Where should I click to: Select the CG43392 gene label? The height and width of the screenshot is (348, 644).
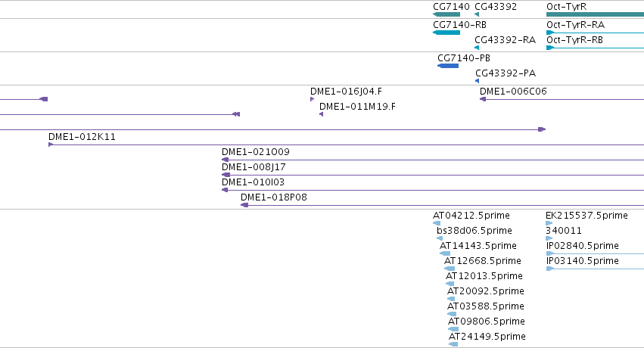(x=496, y=7)
